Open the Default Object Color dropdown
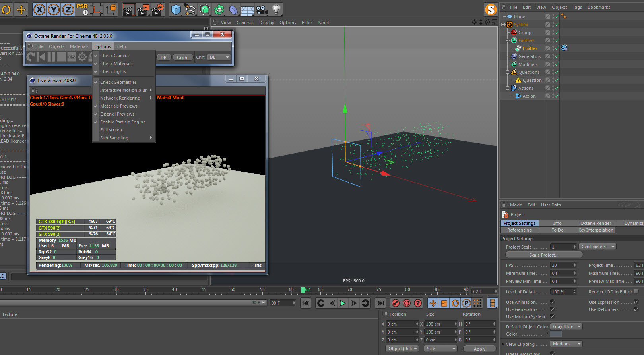 point(566,326)
